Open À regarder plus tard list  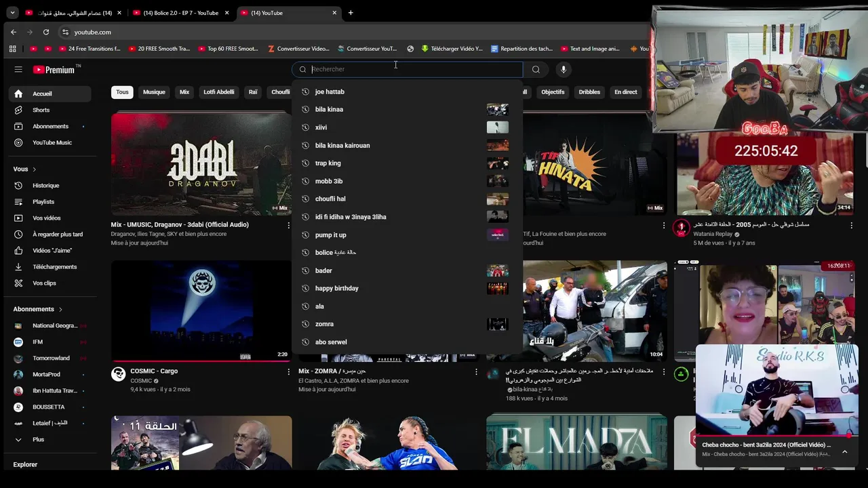point(50,234)
